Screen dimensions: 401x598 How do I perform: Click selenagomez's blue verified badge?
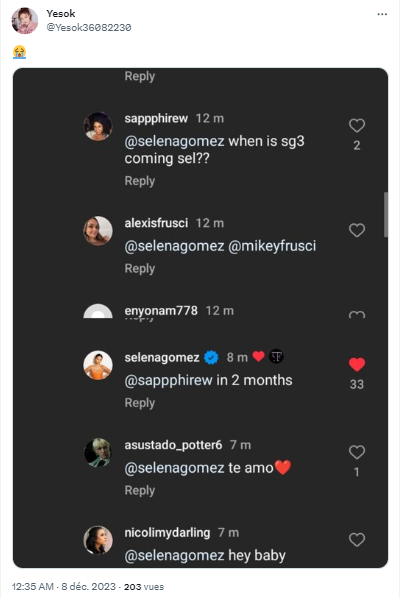click(x=211, y=357)
